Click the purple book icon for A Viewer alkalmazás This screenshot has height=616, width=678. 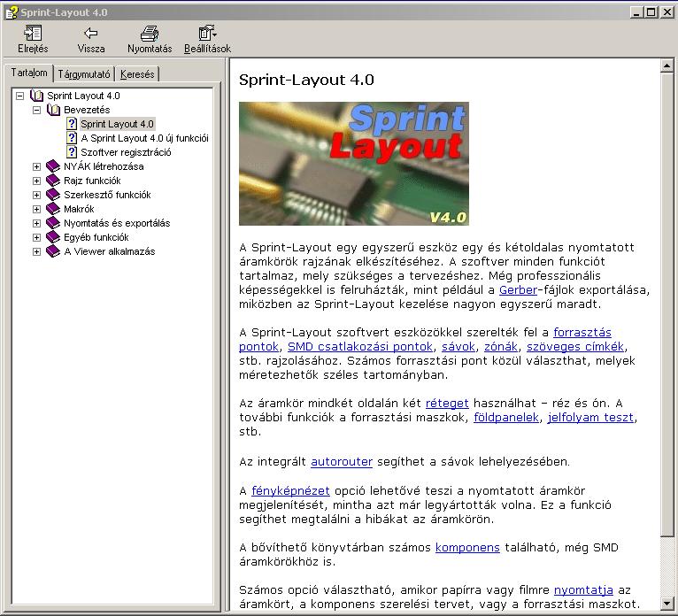coord(53,251)
